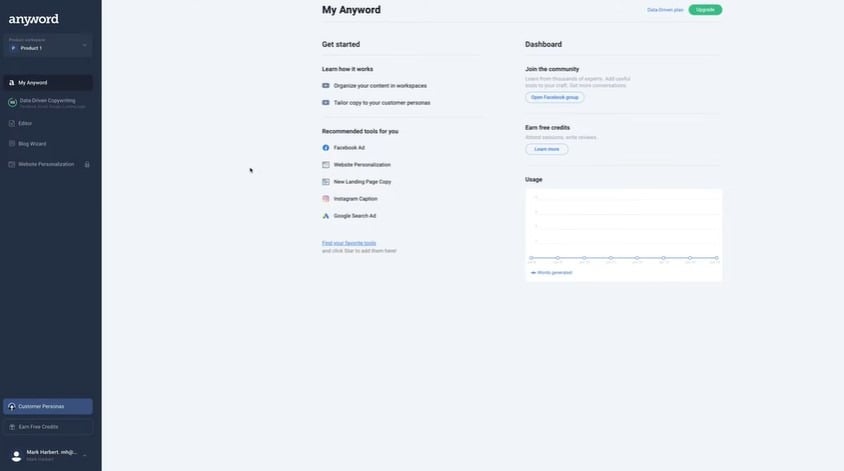Open Website Personalization in sidebar
The width and height of the screenshot is (844, 471).
click(x=47, y=164)
